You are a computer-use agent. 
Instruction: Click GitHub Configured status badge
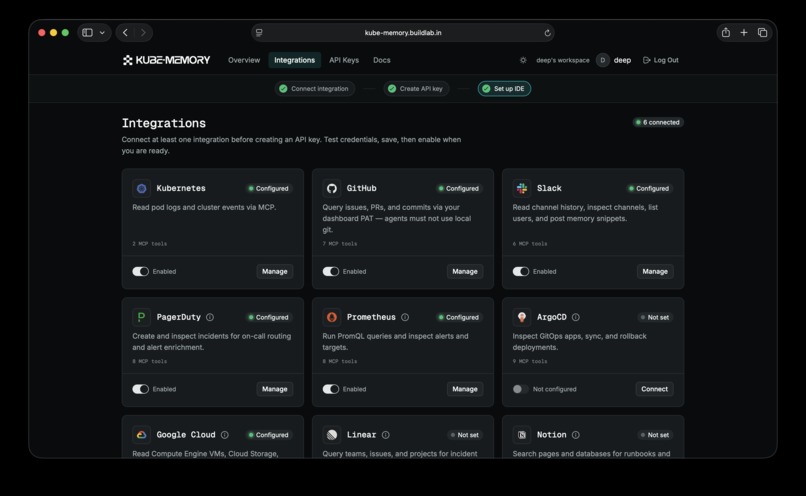pos(459,189)
